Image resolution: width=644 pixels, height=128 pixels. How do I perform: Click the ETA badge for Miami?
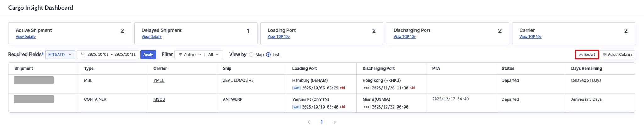pos(366,107)
